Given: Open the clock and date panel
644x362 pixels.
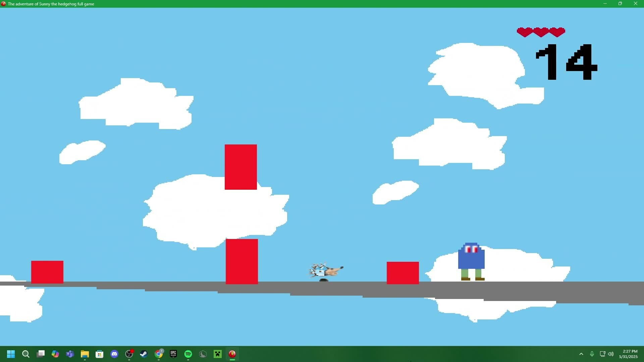Looking at the screenshot, I should (628, 354).
